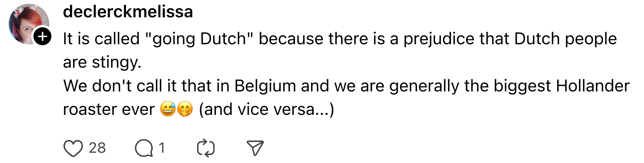Image resolution: width=644 pixels, height=163 pixels.
Task: Click the "going Dutch" quoted phrase
Action: [199, 39]
